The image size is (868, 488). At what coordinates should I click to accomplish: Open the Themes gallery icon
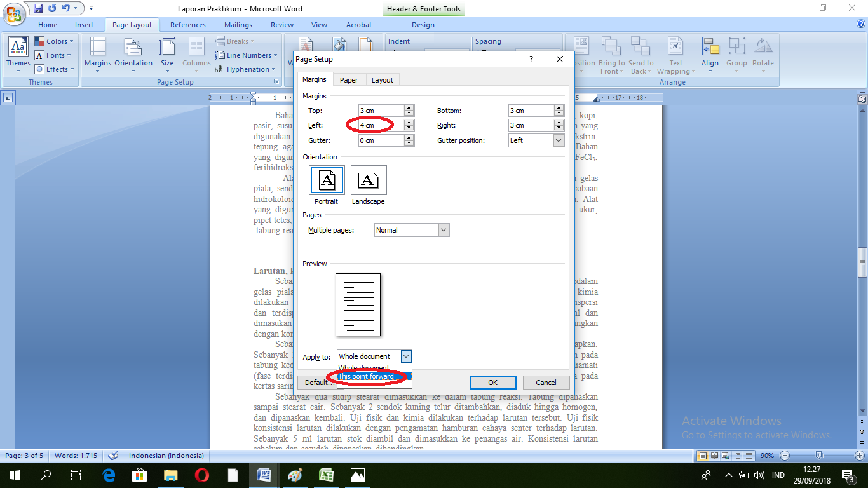coord(18,47)
